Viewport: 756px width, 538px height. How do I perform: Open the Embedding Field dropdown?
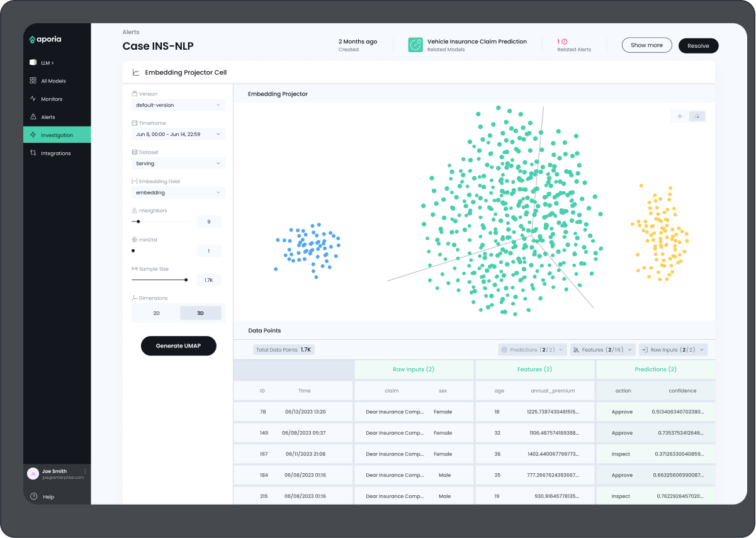click(179, 193)
